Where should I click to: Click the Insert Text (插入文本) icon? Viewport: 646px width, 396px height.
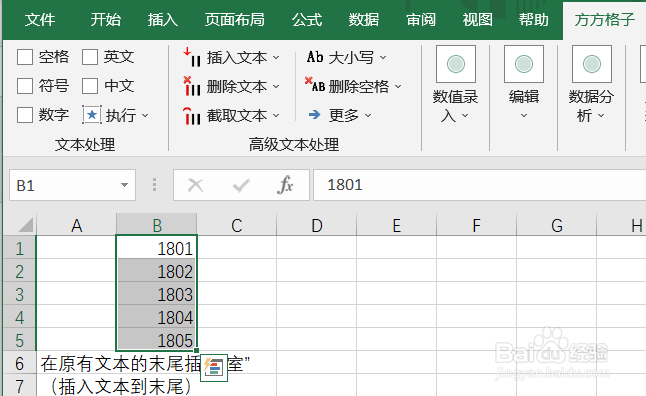tap(192, 57)
